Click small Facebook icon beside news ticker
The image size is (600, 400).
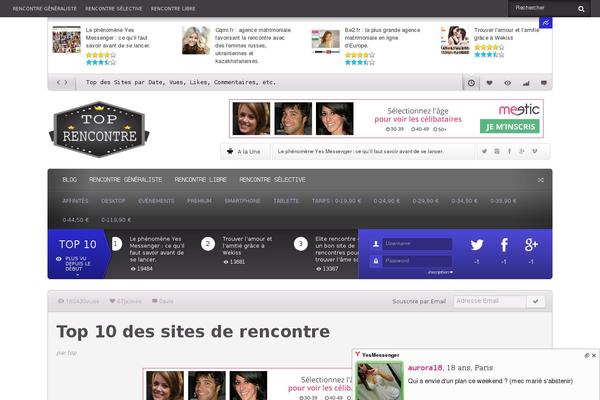click(x=509, y=151)
